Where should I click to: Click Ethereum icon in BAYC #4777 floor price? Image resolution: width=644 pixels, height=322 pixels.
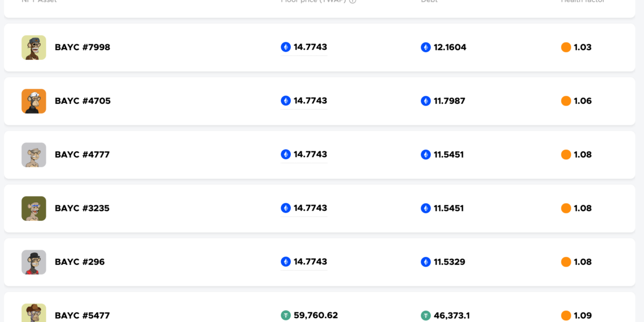(x=286, y=154)
